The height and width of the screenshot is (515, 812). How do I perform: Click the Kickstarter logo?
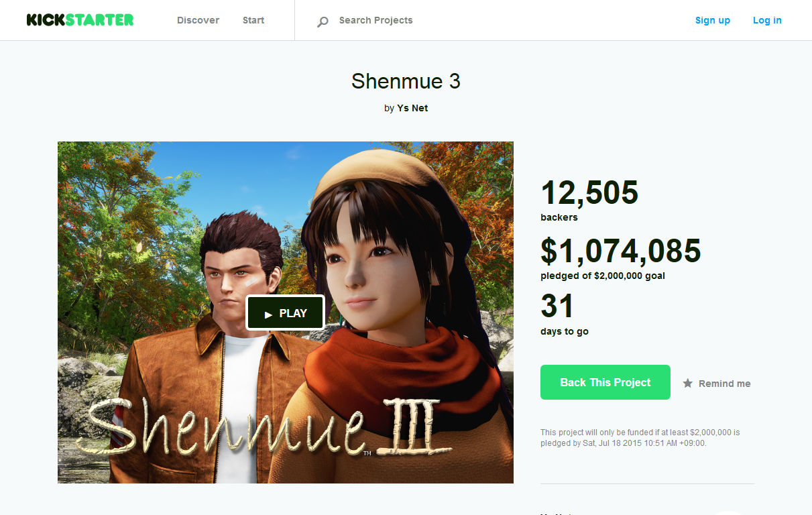80,20
